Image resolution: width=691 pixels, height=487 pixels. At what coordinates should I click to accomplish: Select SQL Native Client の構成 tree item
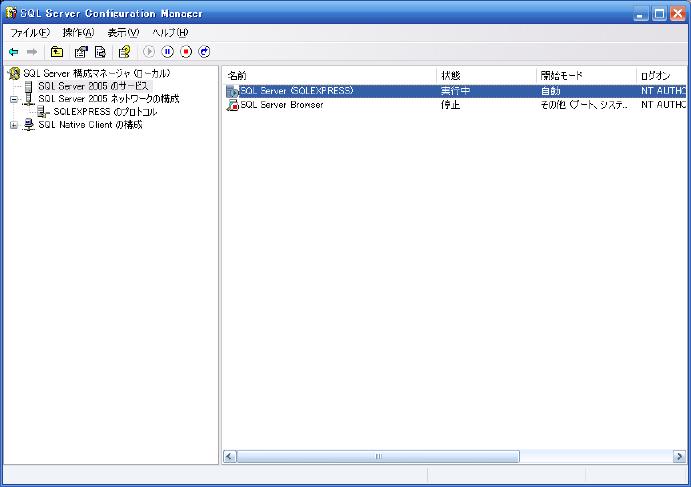[90, 125]
